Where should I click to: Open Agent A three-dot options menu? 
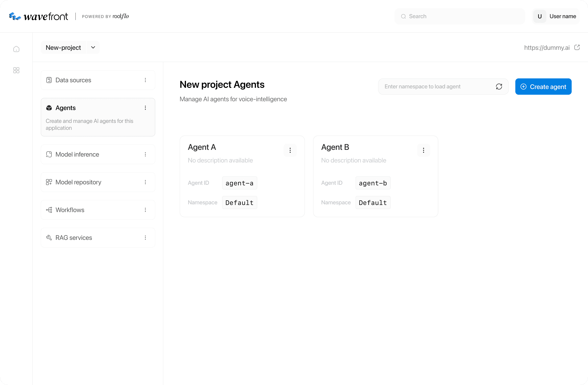290,150
